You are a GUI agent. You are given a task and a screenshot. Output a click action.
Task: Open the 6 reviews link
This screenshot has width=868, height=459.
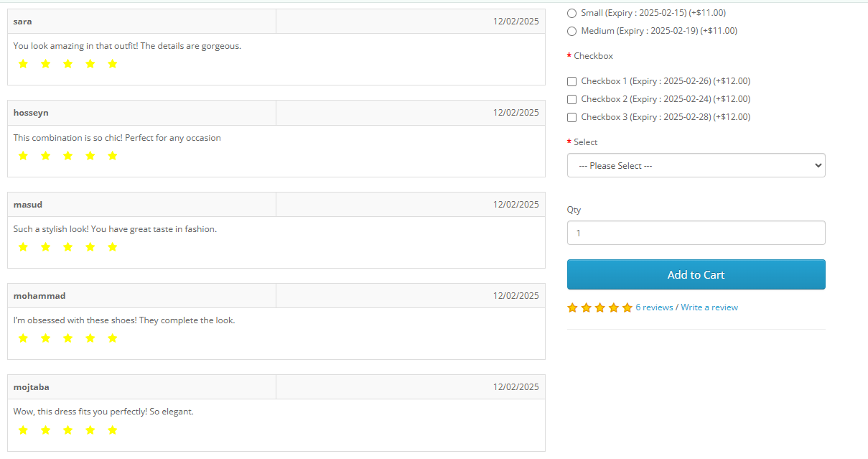coord(654,307)
